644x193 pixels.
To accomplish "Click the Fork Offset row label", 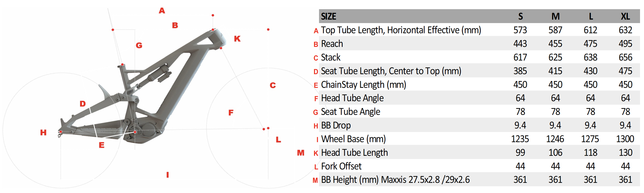I will point(341,166).
